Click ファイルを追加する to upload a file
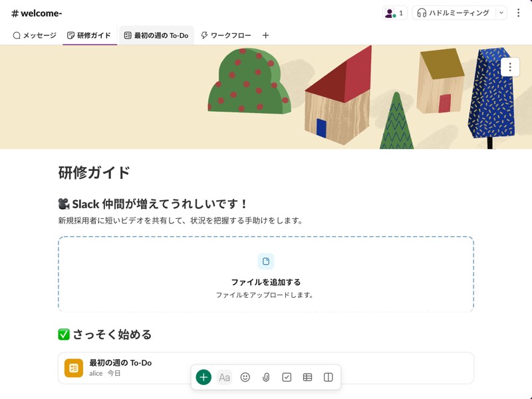This screenshot has width=532, height=399. tap(265, 282)
